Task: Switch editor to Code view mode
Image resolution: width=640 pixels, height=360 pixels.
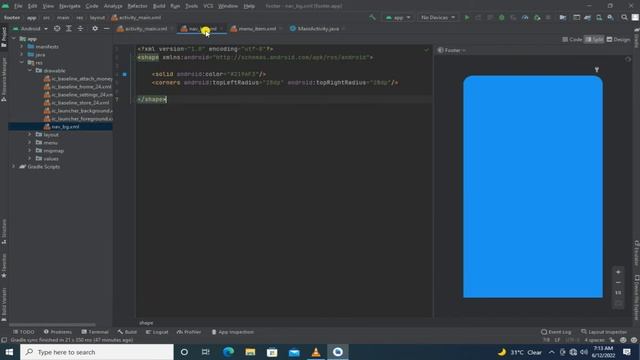Action: click(572, 40)
